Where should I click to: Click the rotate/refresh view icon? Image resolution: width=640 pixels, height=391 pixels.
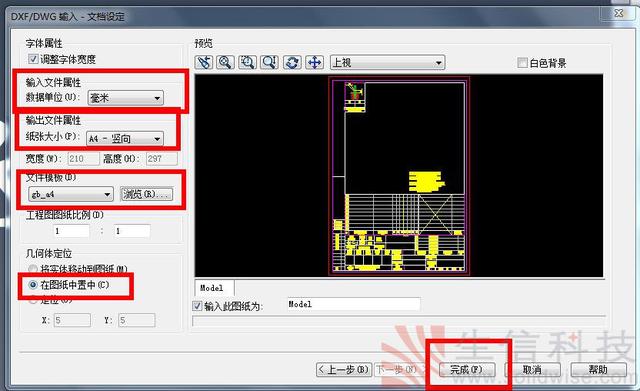292,62
